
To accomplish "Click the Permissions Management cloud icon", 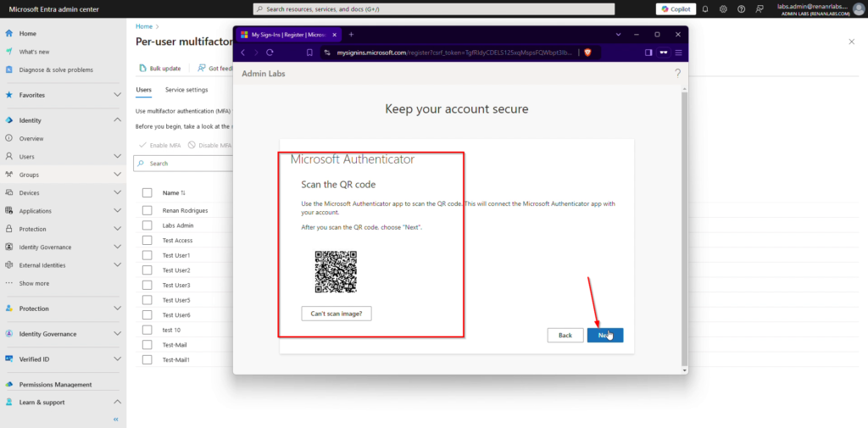I will 8,384.
